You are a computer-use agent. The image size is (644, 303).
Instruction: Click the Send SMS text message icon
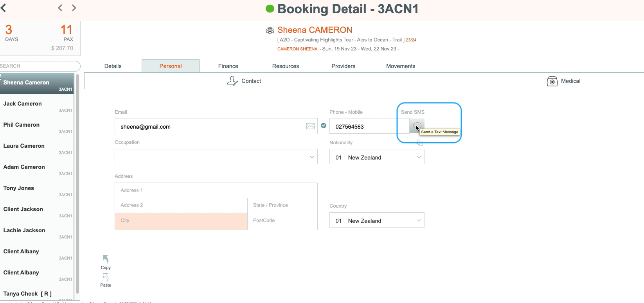point(417,126)
